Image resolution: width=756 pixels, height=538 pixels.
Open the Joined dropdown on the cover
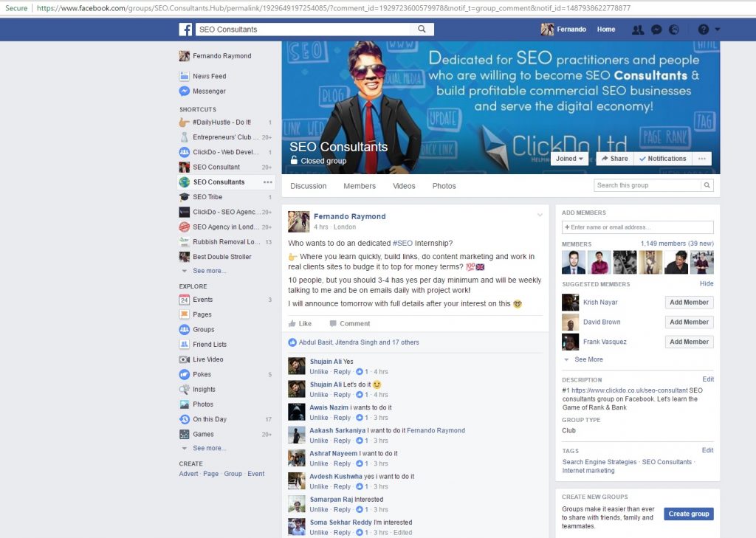[x=569, y=159]
